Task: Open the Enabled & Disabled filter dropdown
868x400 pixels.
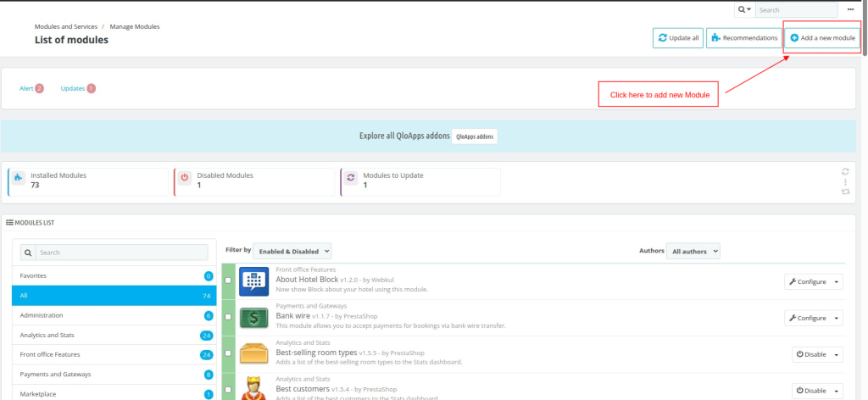Action: pos(292,251)
